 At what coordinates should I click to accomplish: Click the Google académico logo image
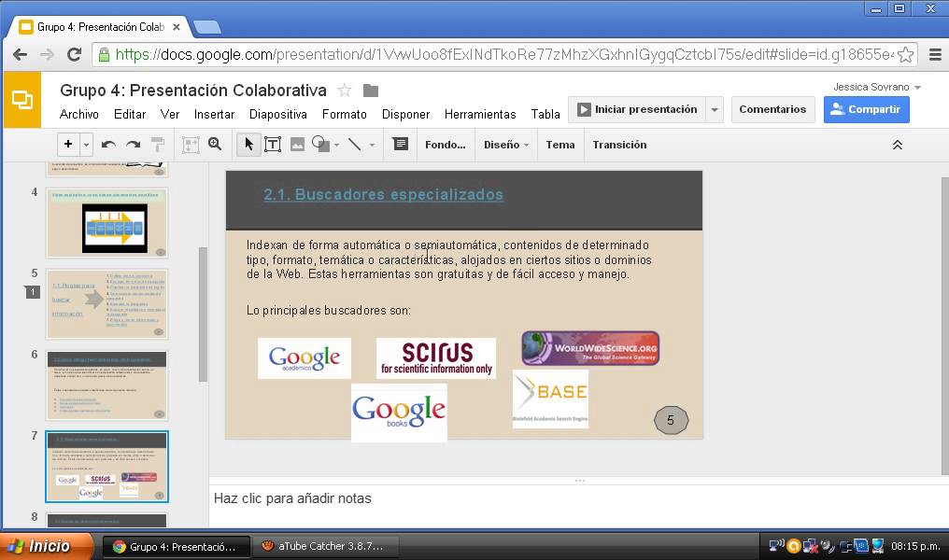tap(305, 358)
